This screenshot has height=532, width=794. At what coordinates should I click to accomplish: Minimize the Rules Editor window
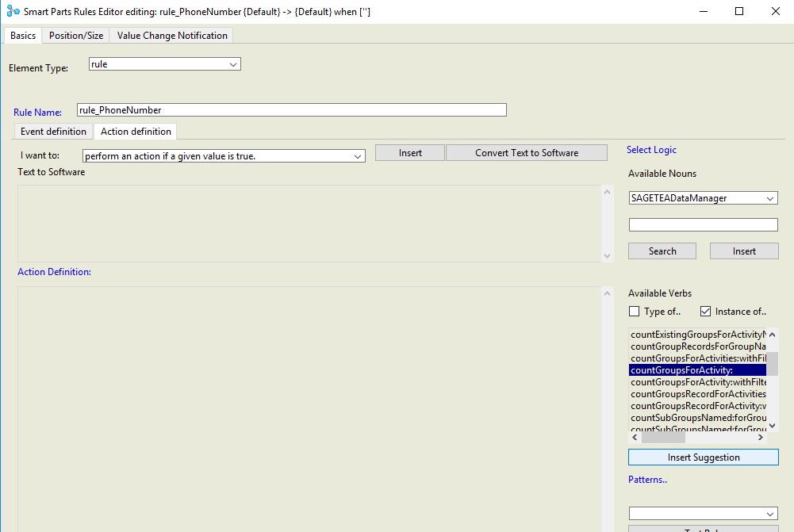(x=703, y=11)
